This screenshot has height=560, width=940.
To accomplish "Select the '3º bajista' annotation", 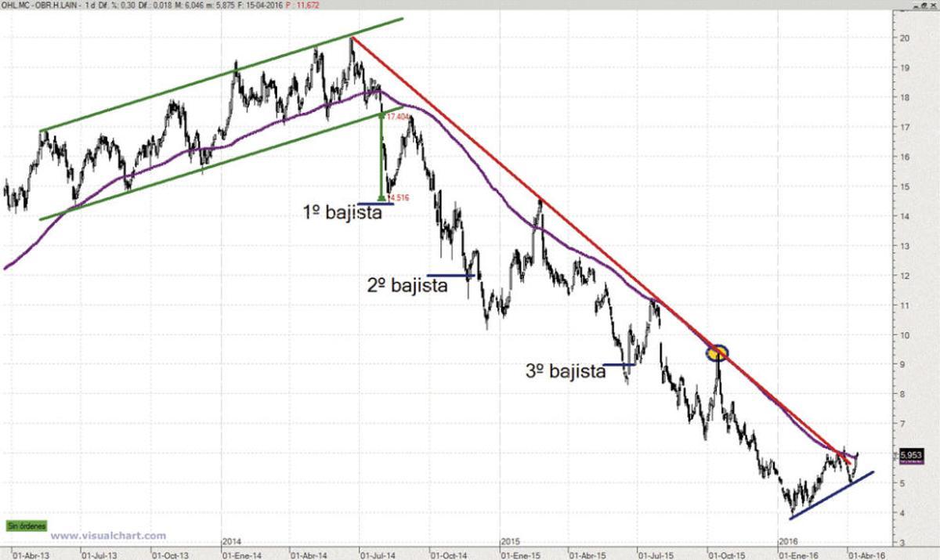I will [x=566, y=371].
